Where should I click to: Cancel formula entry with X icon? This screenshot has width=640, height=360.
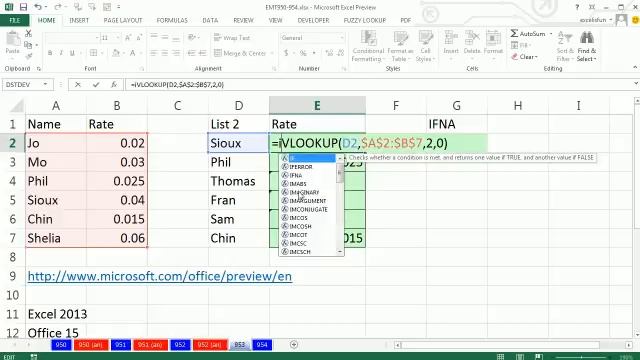coord(78,84)
